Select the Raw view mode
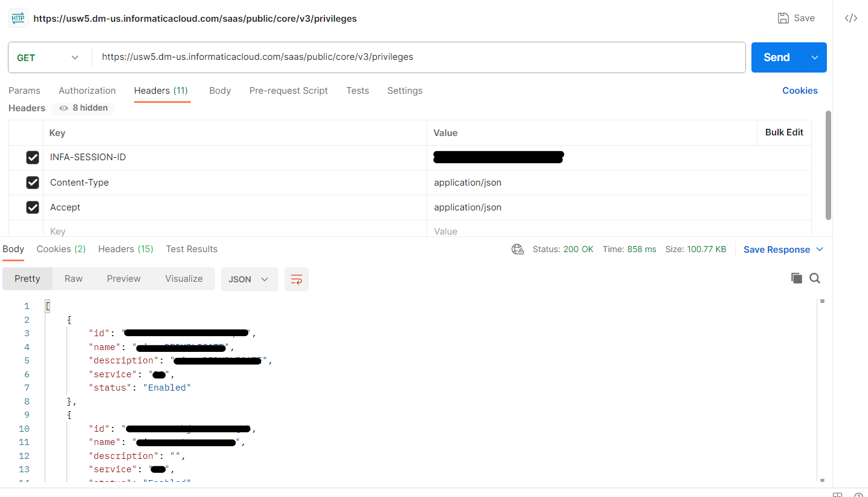 click(74, 279)
